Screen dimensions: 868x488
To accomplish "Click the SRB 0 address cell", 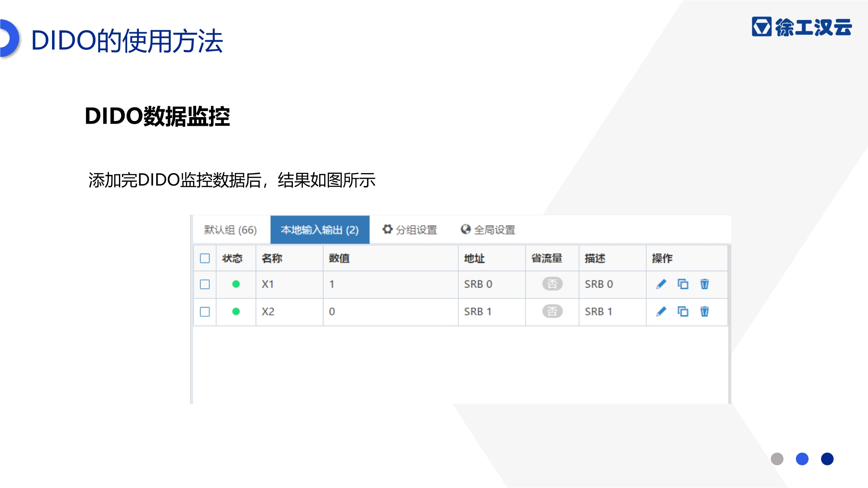I will (492, 285).
